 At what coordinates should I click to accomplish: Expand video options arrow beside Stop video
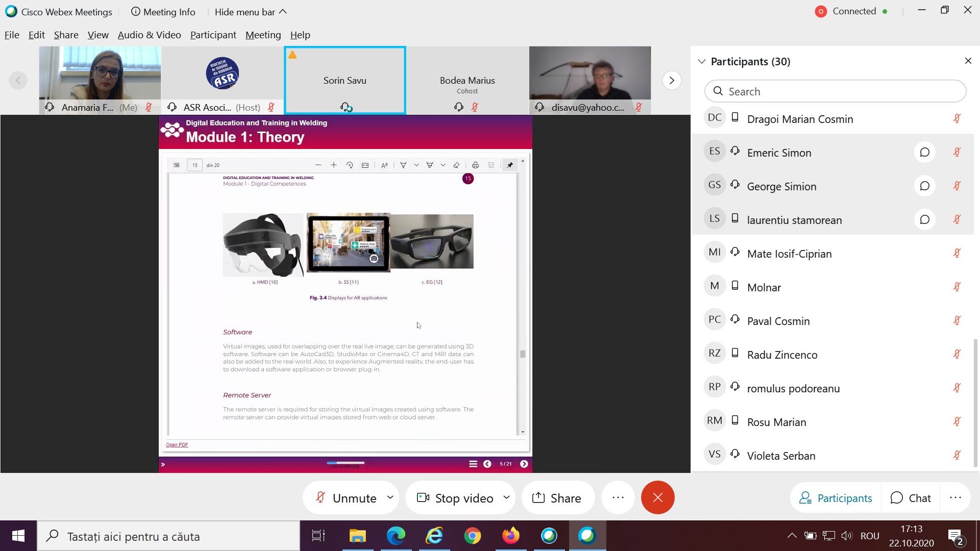(x=506, y=497)
